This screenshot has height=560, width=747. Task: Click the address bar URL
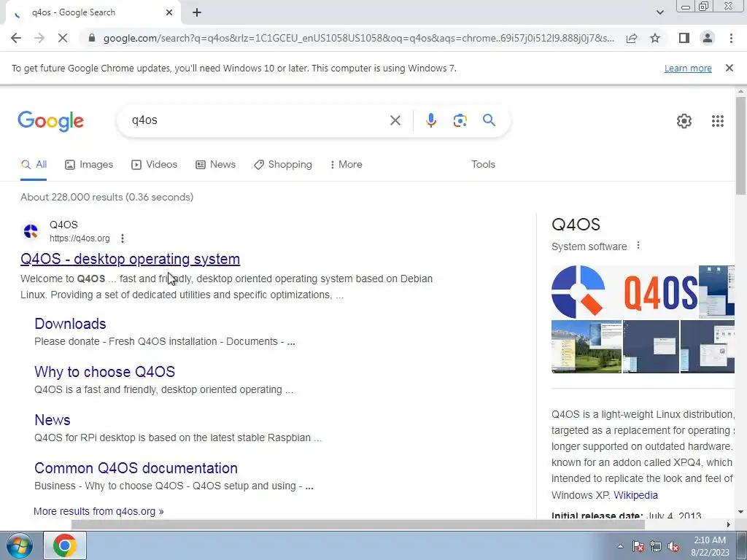pos(358,38)
